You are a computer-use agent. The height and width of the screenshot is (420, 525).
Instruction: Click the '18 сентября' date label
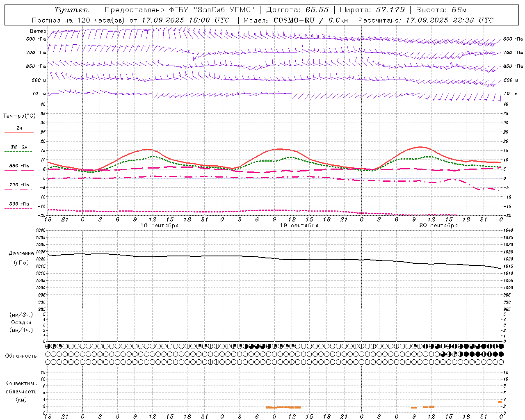coord(160,226)
